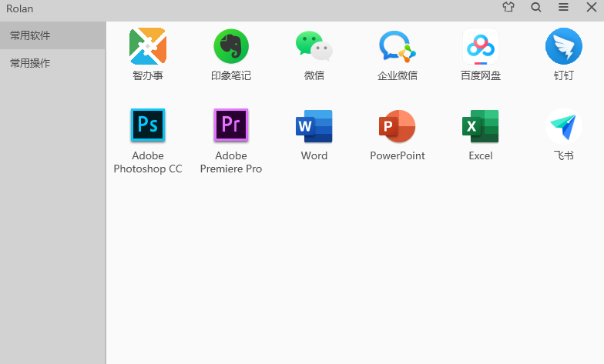This screenshot has height=364, width=604.
Task: Click the Rolan title text
Action: 20,8
